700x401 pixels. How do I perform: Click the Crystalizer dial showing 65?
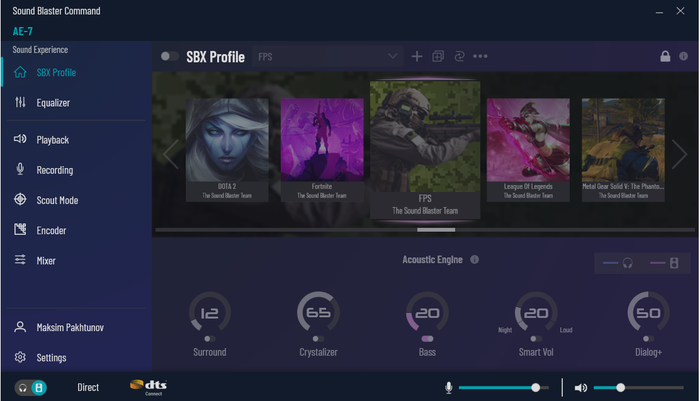[x=318, y=312]
